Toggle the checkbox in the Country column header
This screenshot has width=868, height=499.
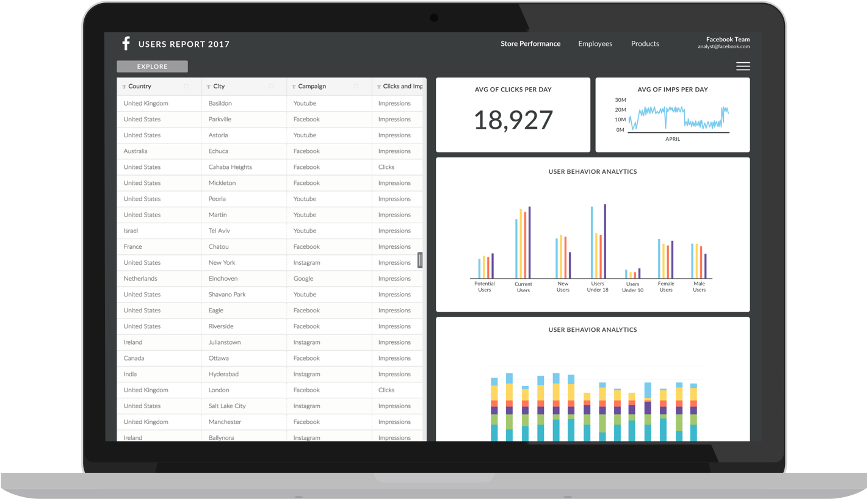(186, 86)
